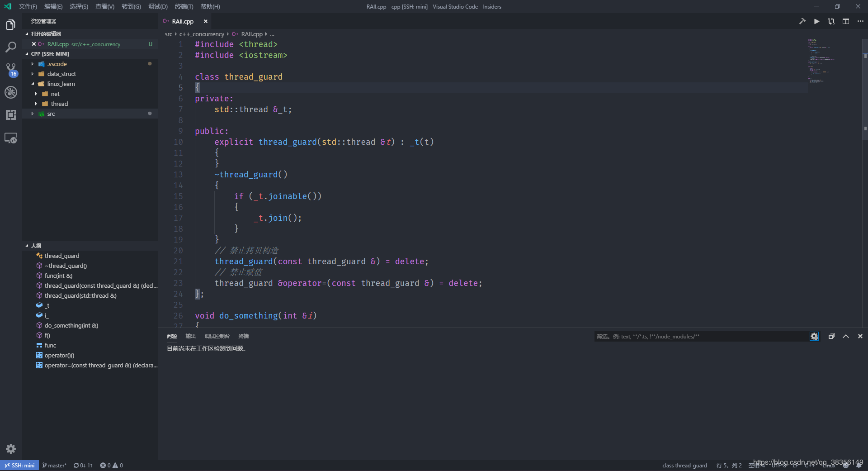Viewport: 868px width, 471px height.
Task: Click the problems filter input field
Action: coord(700,336)
